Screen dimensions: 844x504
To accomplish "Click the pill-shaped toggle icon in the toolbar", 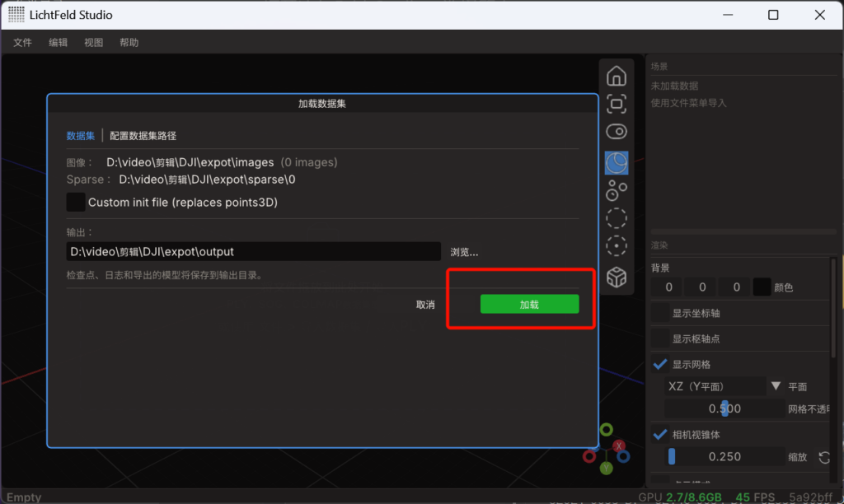I will [616, 132].
